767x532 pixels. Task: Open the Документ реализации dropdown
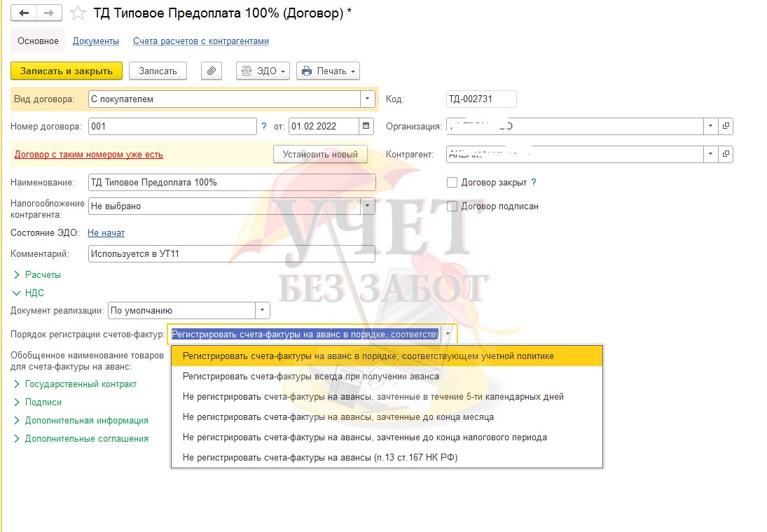[263, 311]
